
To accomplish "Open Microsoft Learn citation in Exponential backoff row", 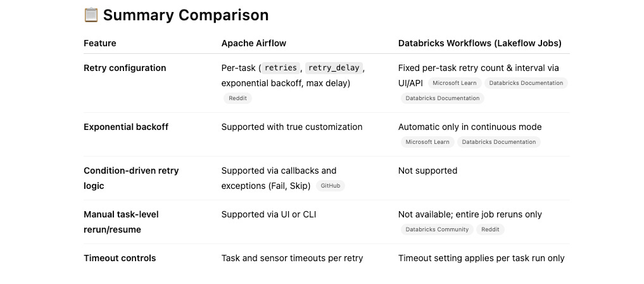I will pos(427,142).
